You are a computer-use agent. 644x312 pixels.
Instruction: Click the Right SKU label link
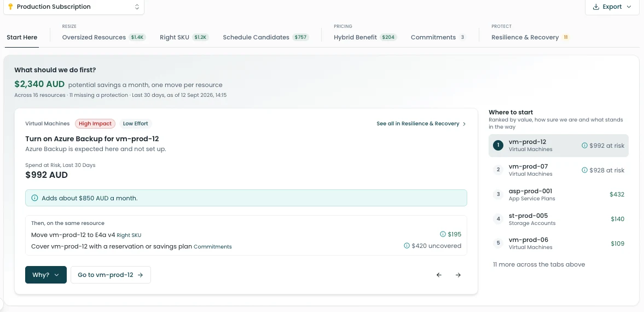129,235
